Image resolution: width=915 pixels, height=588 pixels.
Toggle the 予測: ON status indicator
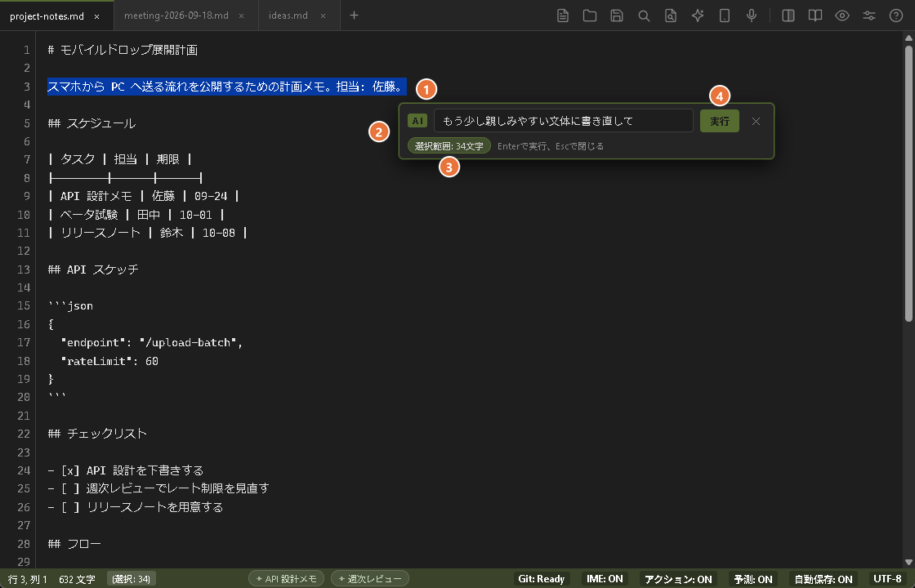pos(752,579)
